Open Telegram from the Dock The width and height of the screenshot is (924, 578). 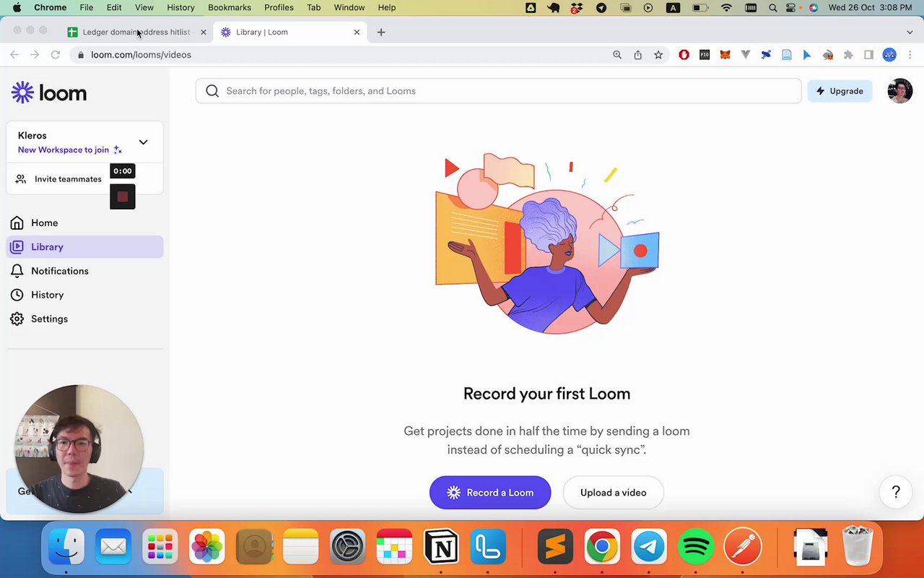(x=649, y=546)
